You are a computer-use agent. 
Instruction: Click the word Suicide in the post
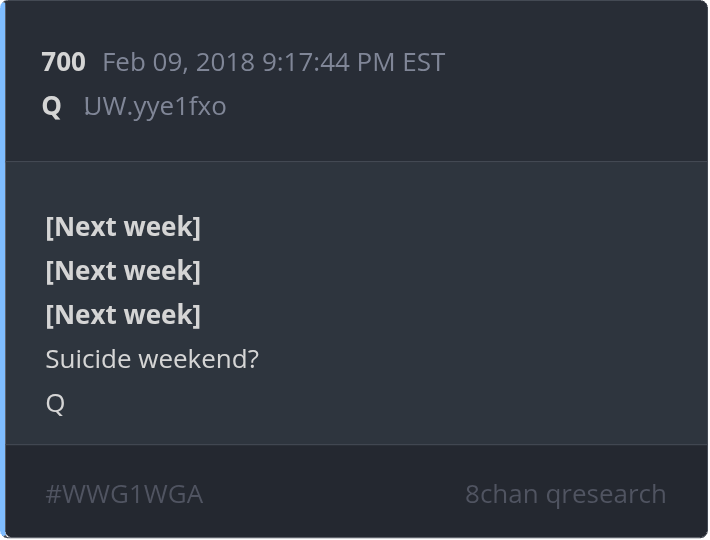88,359
